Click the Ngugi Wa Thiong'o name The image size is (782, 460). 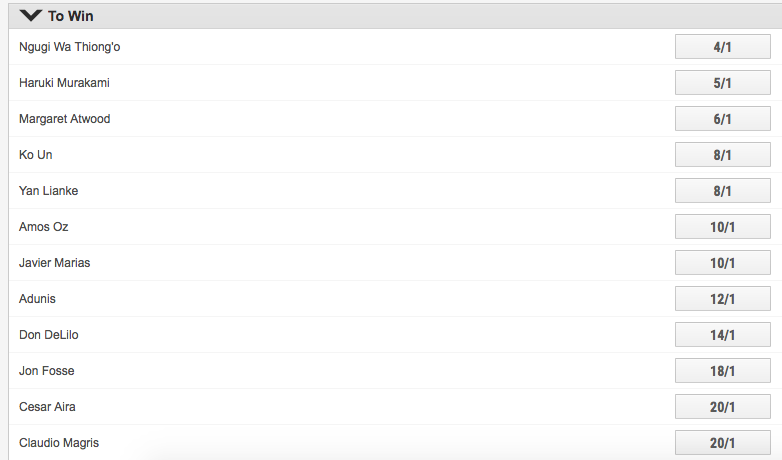click(70, 47)
